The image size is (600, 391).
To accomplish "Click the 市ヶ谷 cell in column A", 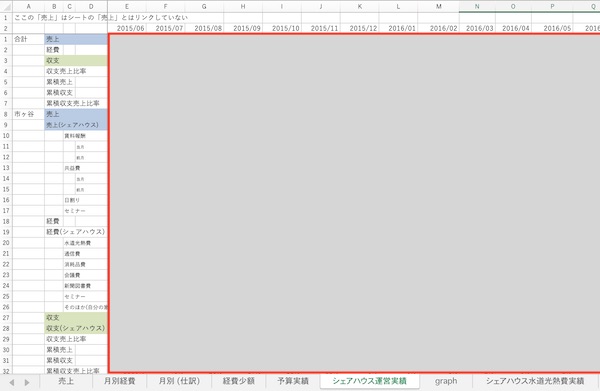I will click(x=28, y=114).
